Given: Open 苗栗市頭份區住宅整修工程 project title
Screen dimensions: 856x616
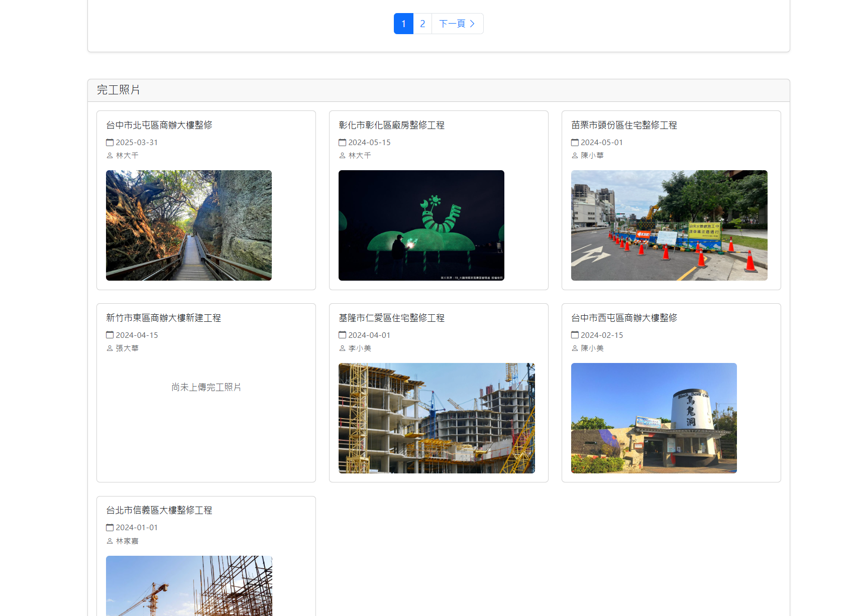Looking at the screenshot, I should click(625, 125).
